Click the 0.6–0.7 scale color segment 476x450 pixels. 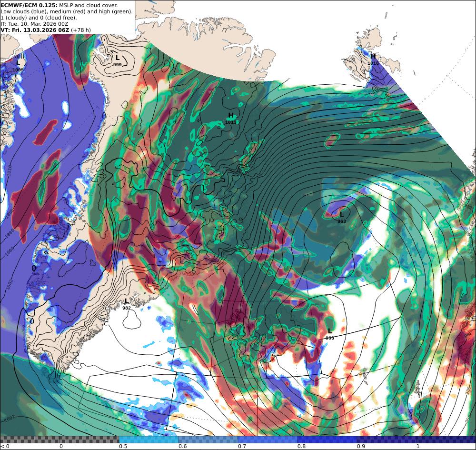coord(208,440)
